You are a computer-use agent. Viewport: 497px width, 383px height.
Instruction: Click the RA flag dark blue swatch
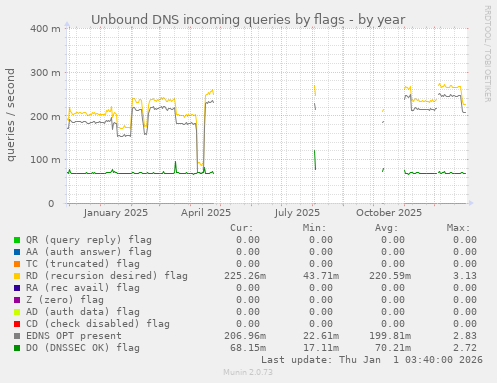tap(17, 288)
